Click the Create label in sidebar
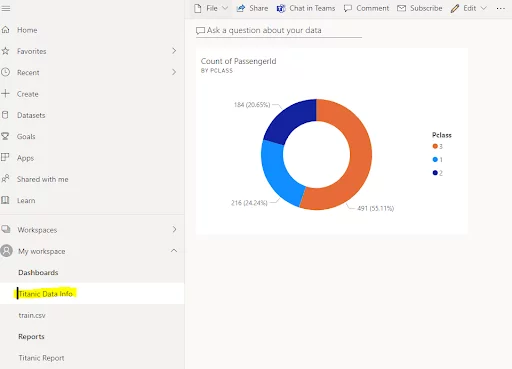512x369 pixels. pyautogui.click(x=28, y=94)
